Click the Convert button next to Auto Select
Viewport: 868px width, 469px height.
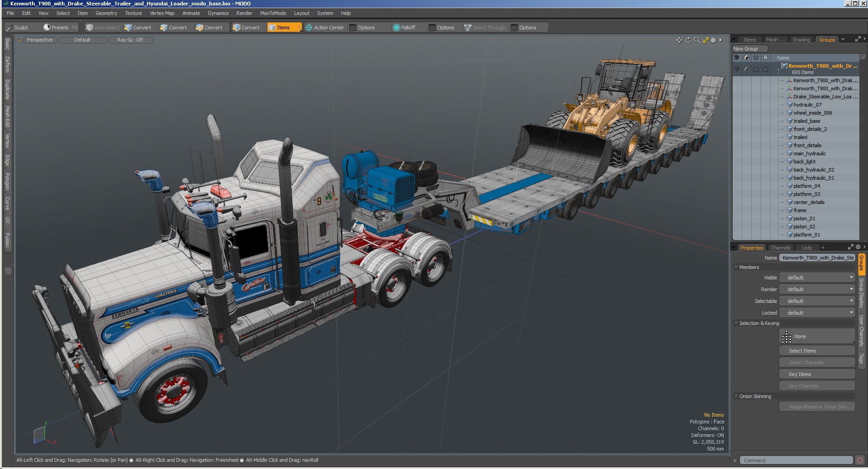coord(138,28)
